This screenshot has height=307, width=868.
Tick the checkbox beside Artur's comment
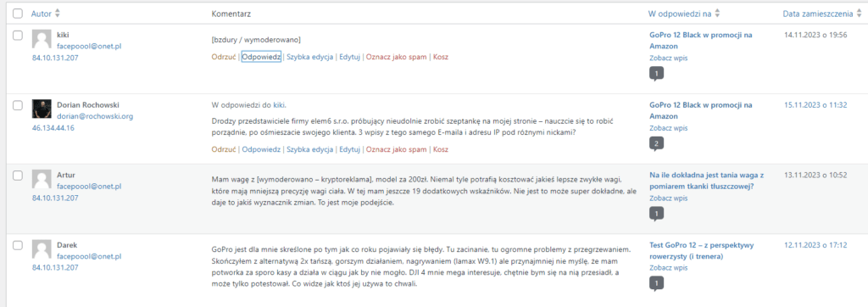point(18,175)
